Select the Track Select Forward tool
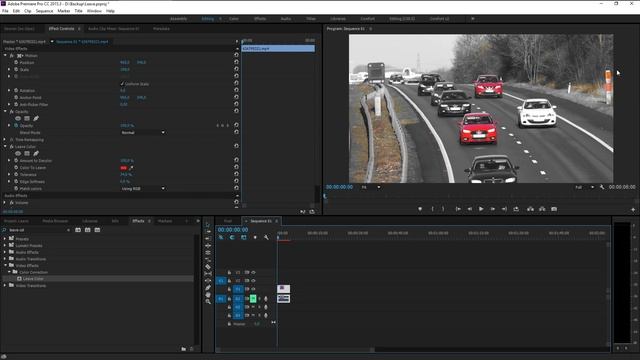The image size is (640, 360). click(208, 231)
